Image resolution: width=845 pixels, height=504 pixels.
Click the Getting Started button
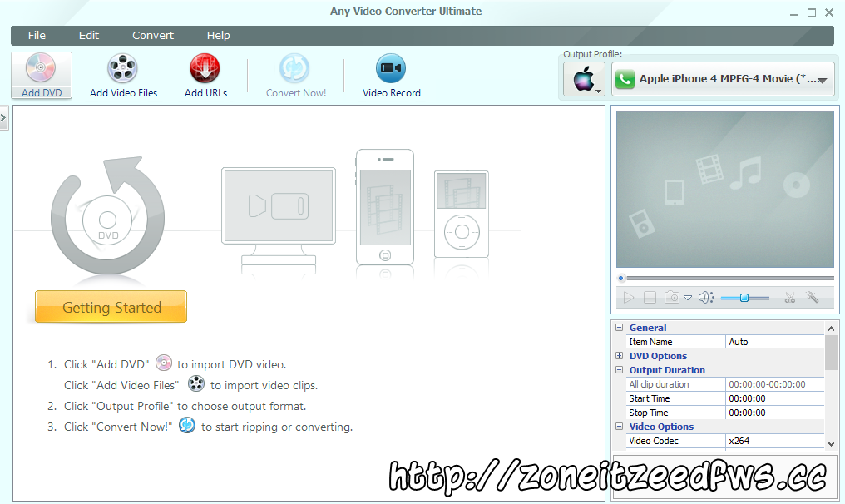point(111,307)
